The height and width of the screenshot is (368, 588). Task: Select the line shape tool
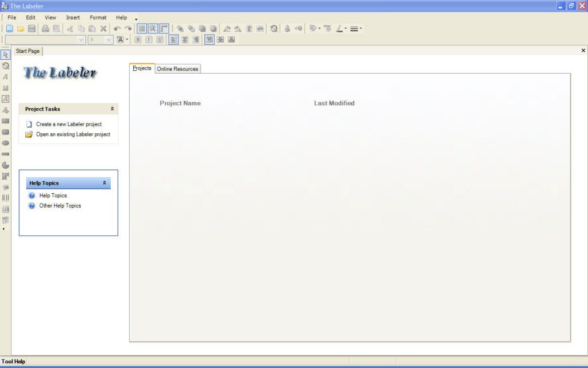click(5, 154)
